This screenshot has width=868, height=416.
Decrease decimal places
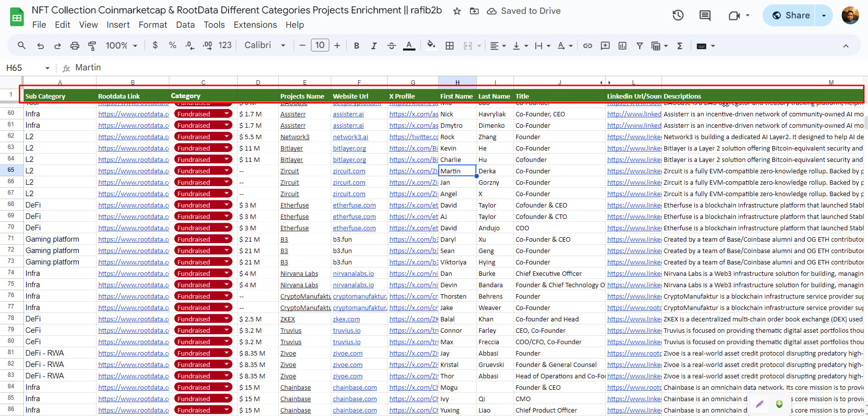pyautogui.click(x=190, y=46)
